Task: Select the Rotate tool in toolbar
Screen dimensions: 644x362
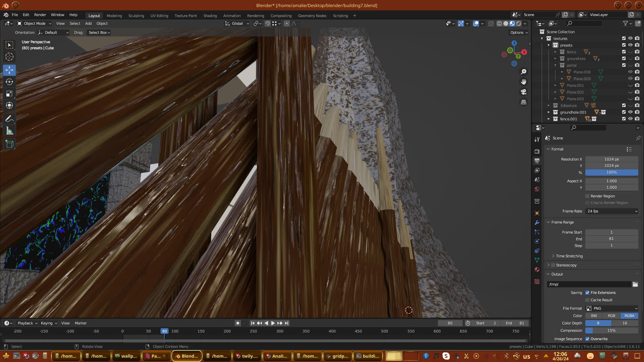Action: click(9, 82)
